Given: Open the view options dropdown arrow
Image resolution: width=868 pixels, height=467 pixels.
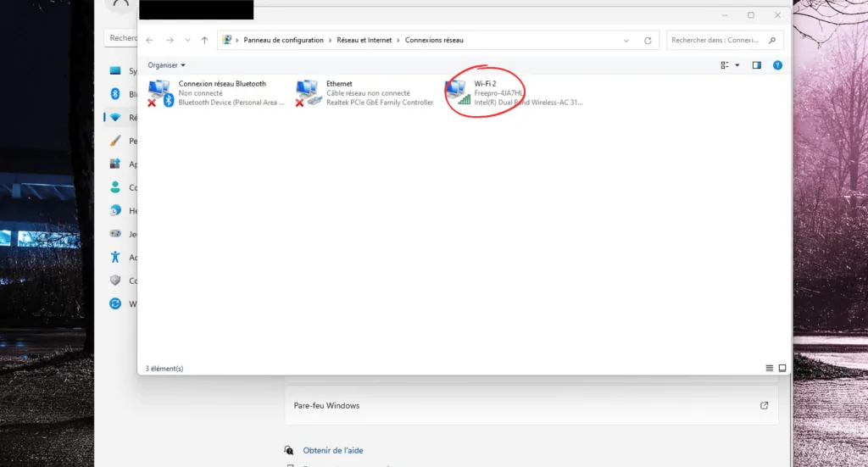Looking at the screenshot, I should [737, 65].
